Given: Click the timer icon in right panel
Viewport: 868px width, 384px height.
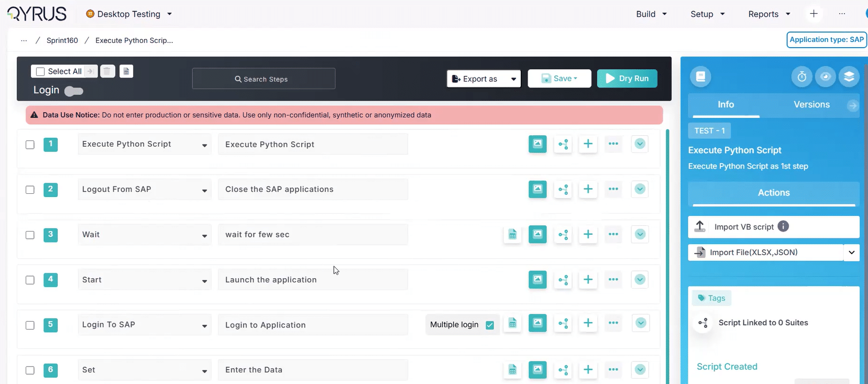Looking at the screenshot, I should (x=801, y=77).
